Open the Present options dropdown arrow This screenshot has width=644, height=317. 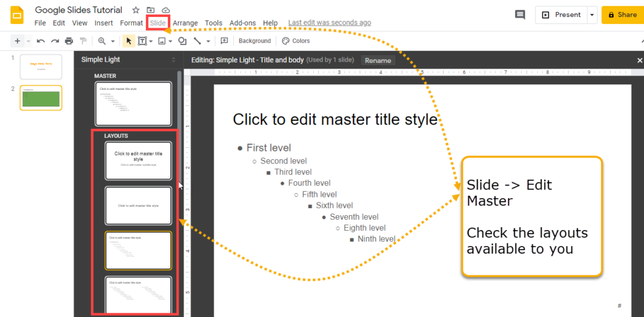coord(592,15)
